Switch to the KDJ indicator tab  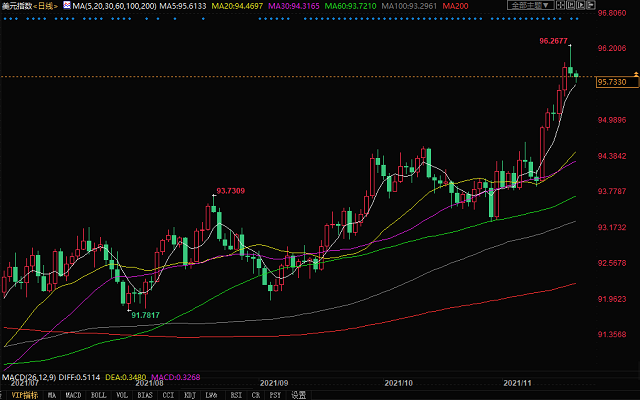click(x=188, y=395)
